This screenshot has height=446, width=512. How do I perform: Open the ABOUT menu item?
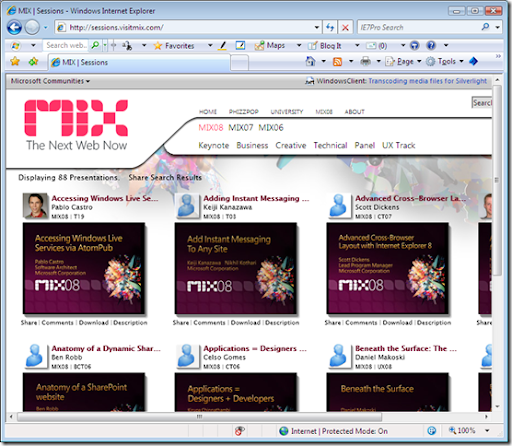pyautogui.click(x=354, y=112)
